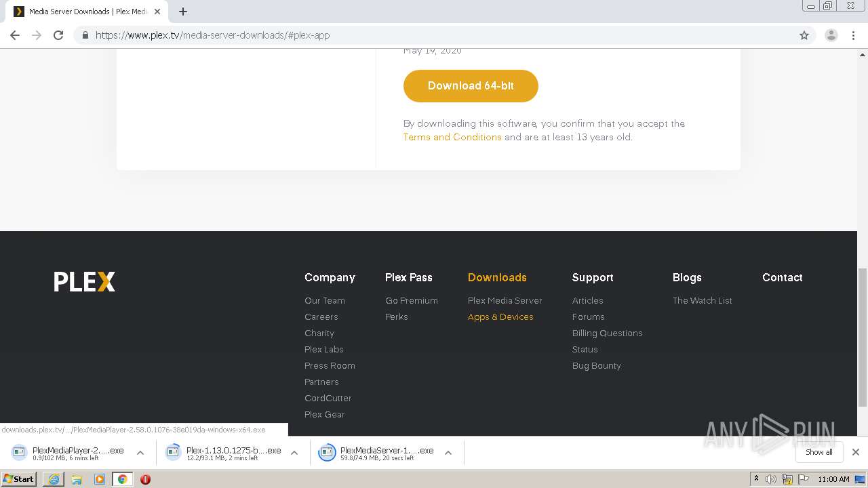
Task: Open the Bug Bounty link
Action: [597, 365]
